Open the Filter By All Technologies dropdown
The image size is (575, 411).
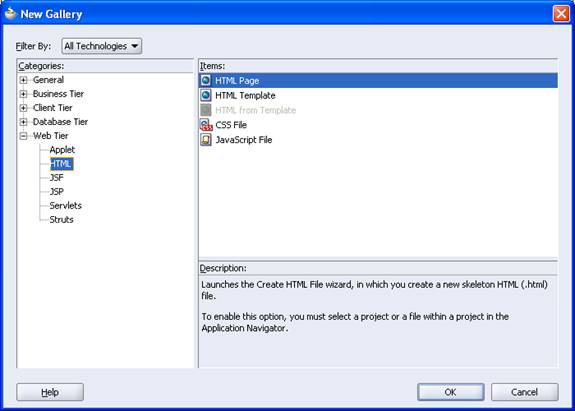click(x=102, y=46)
